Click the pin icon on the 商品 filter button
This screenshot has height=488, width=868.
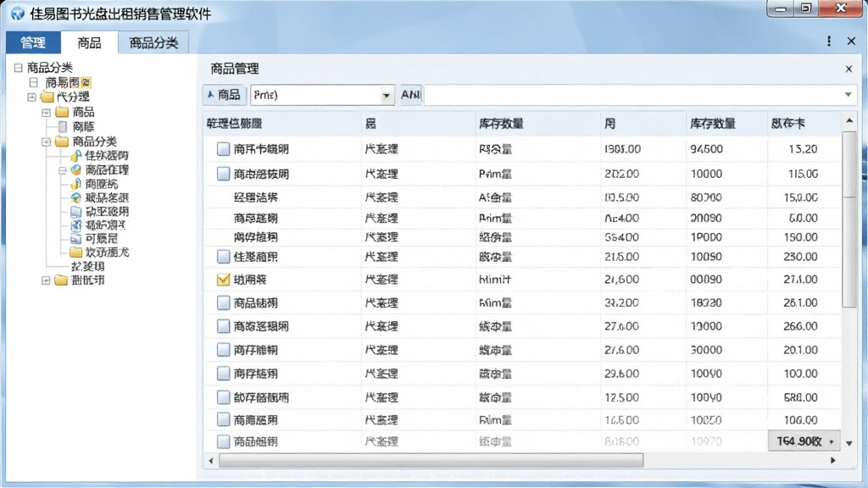[210, 95]
